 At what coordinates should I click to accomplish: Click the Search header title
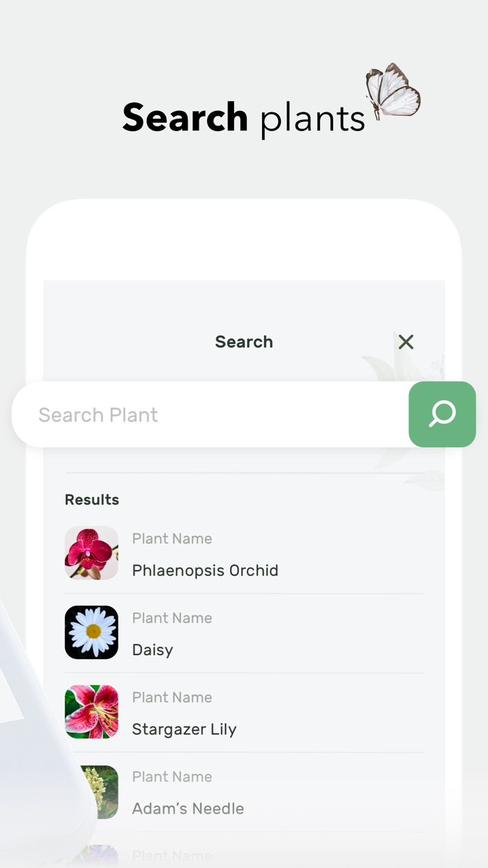click(243, 342)
